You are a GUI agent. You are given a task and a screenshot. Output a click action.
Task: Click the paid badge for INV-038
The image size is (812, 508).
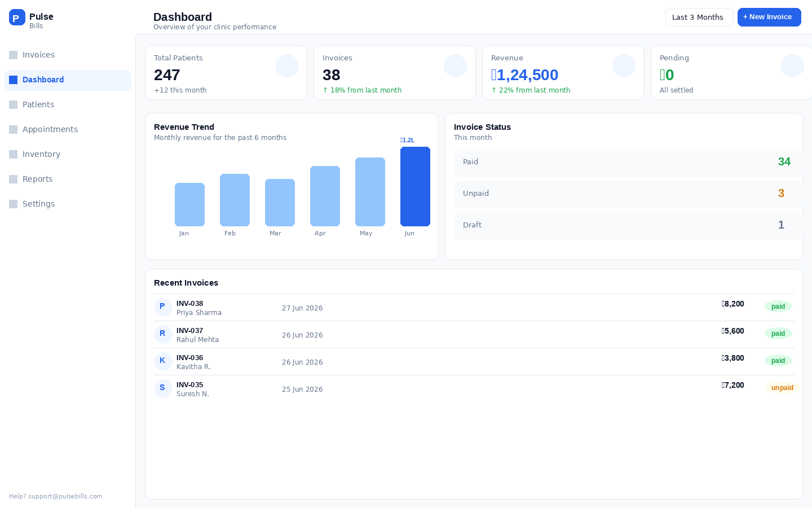(x=778, y=306)
